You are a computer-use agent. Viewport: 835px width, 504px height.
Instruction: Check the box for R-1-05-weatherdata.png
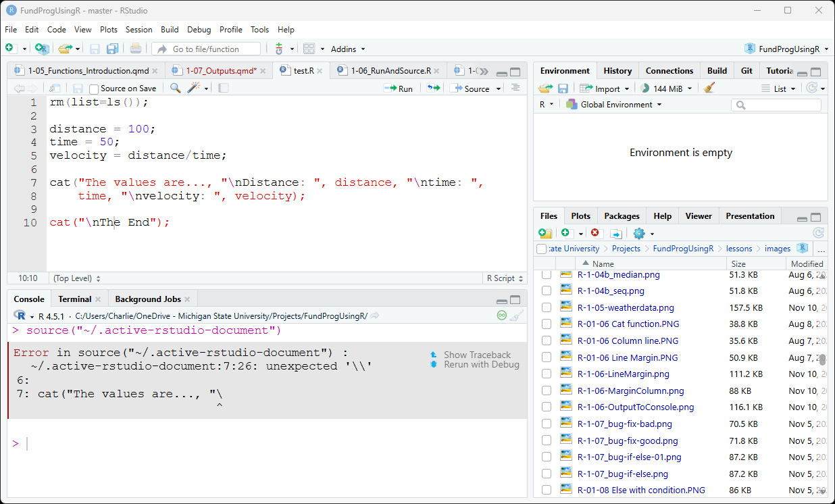coord(546,307)
